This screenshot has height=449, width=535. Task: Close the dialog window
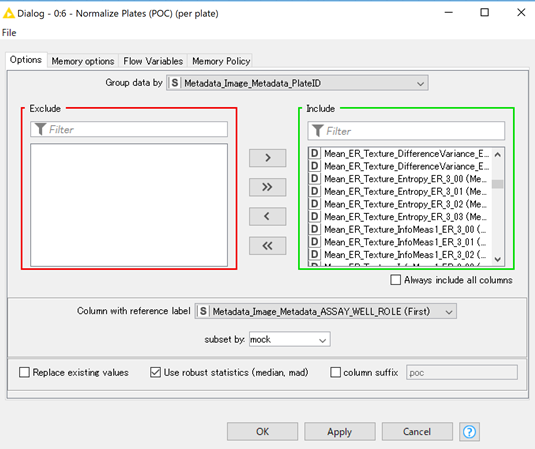click(x=521, y=13)
